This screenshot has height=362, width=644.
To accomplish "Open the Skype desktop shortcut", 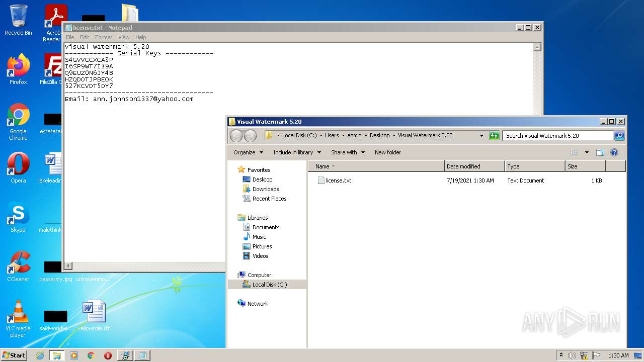I will (x=18, y=217).
